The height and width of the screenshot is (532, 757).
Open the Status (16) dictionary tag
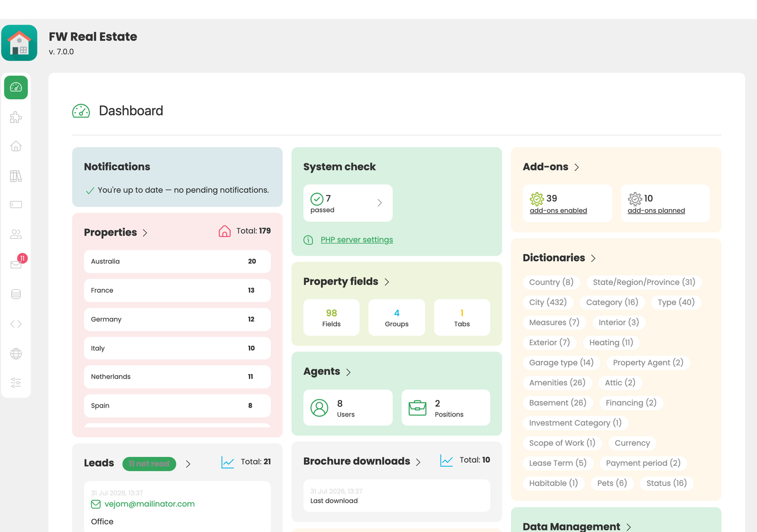pos(667,483)
